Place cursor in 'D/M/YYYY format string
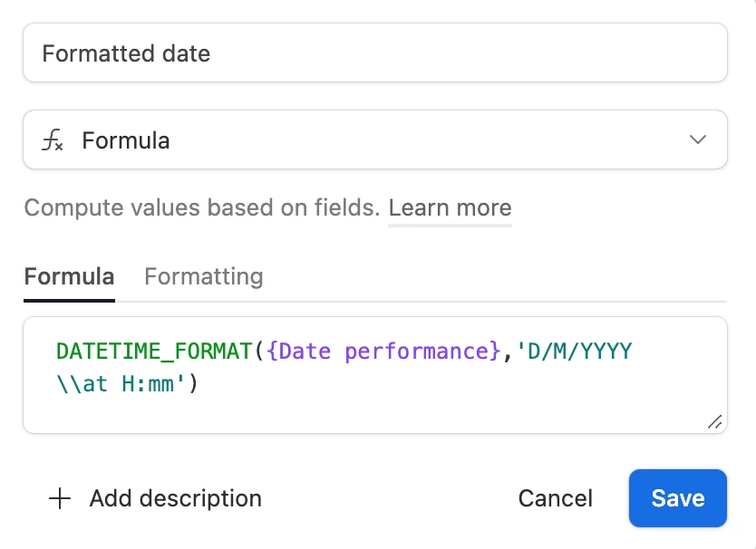 coord(573,352)
